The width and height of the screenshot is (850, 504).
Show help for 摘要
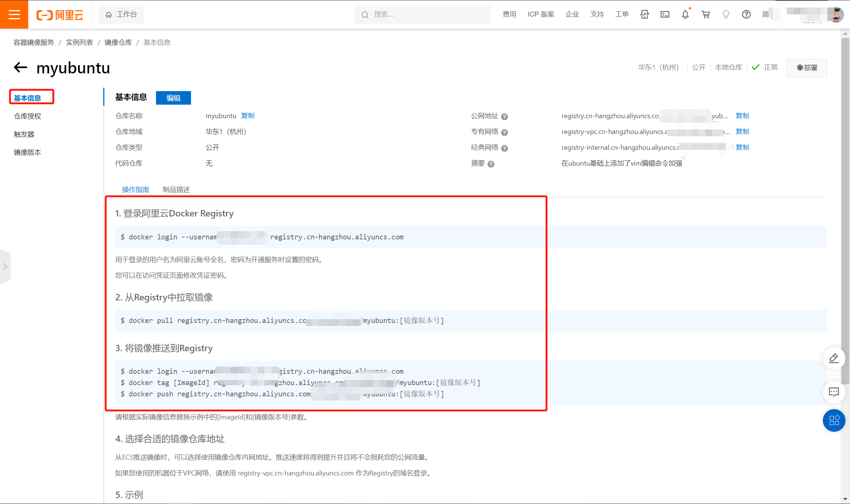491,164
